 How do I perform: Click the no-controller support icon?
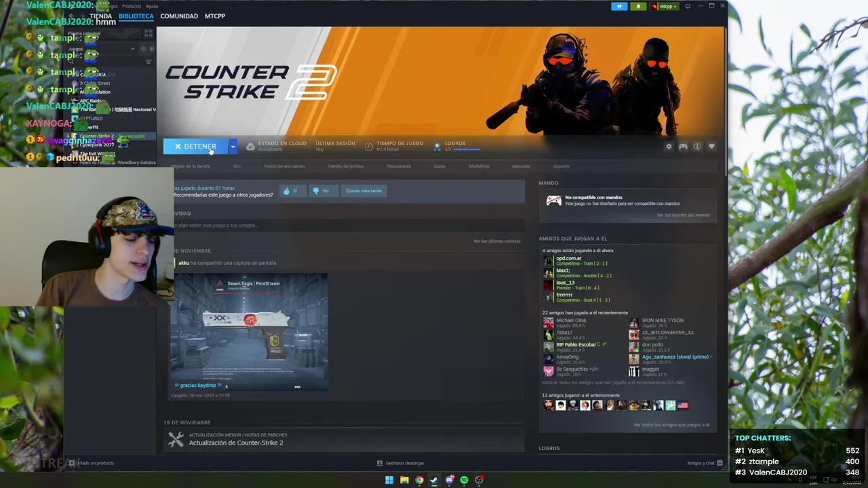click(554, 200)
